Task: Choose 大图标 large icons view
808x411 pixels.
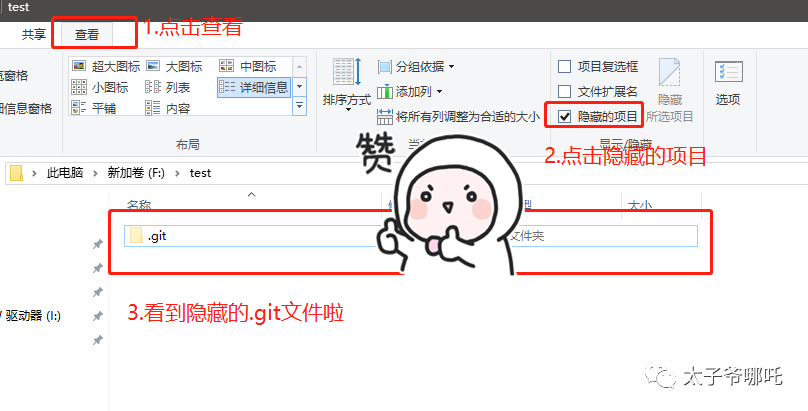Action: point(174,66)
